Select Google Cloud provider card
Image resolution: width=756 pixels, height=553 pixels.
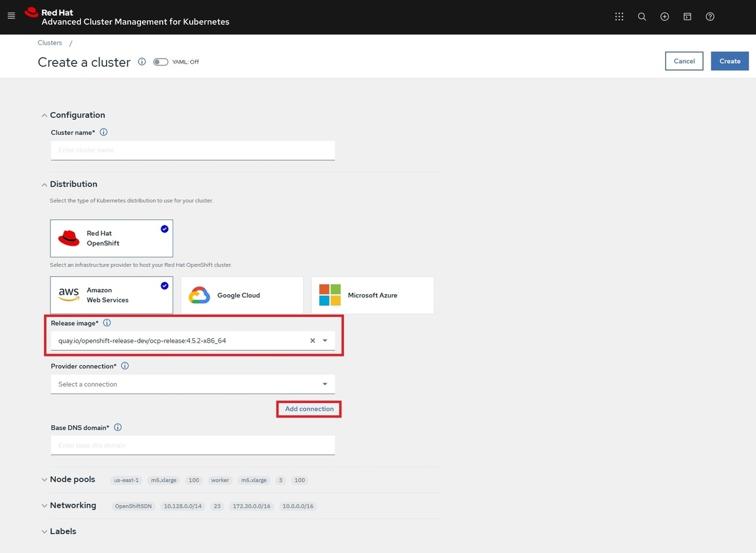coord(242,295)
